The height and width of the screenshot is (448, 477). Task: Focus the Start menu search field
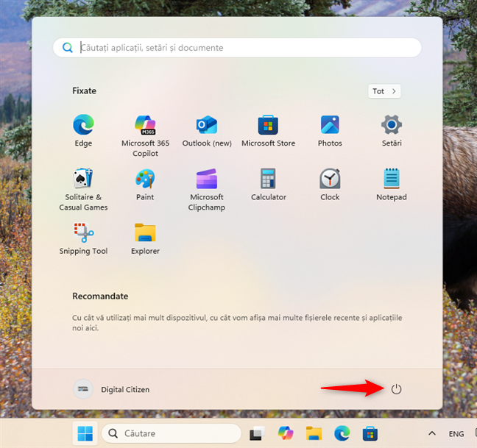237,48
